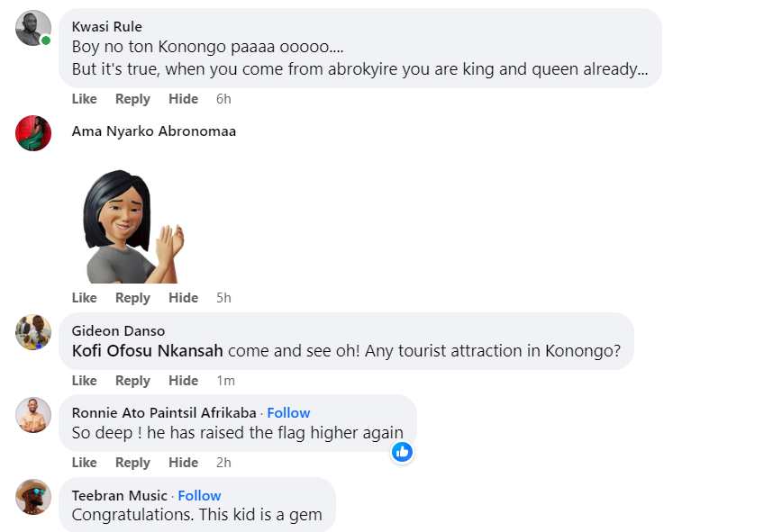Follow Ronnie Ato Paintsil Afrikaba
The width and height of the screenshot is (773, 532).
point(288,413)
